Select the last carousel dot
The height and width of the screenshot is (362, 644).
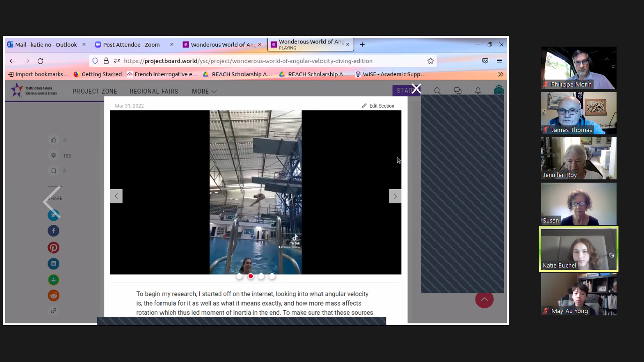272,276
